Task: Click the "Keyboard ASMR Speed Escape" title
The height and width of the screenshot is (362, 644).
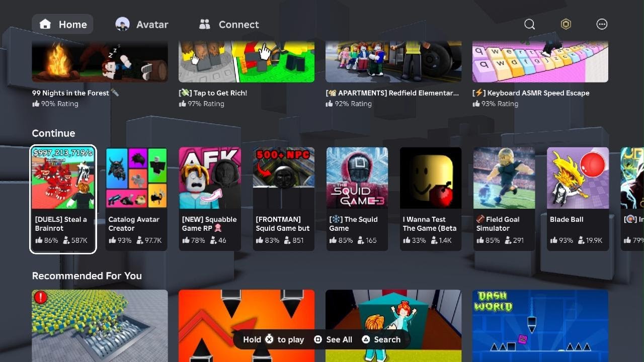Action: pos(531,93)
